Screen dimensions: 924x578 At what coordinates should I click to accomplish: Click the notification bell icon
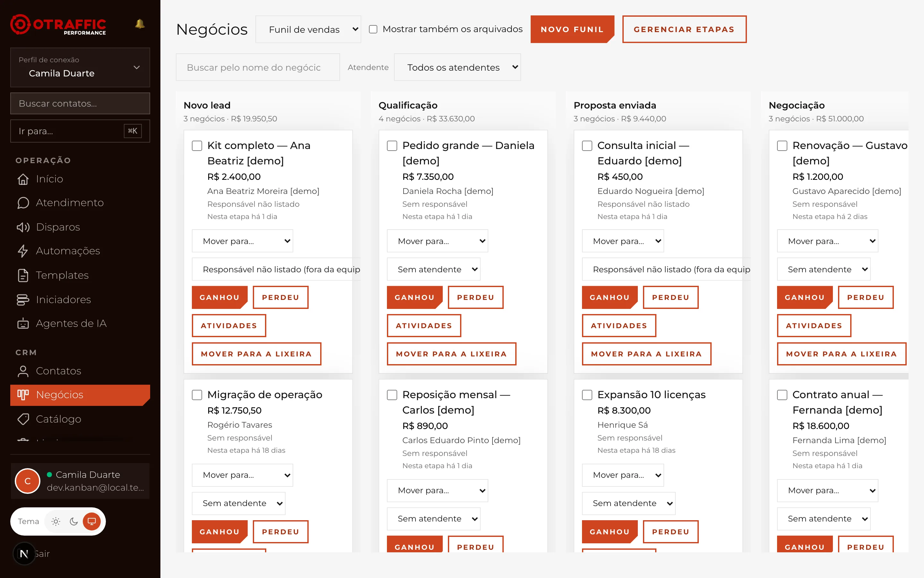point(140,24)
